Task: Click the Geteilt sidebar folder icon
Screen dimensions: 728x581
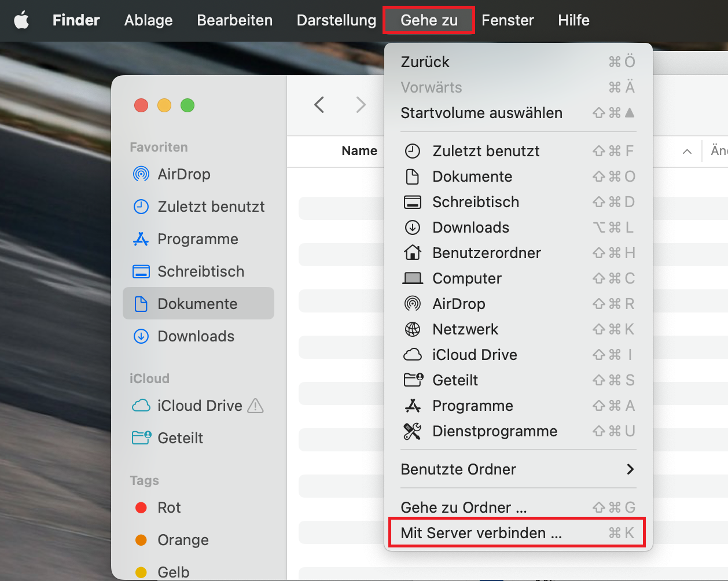Action: (142, 438)
